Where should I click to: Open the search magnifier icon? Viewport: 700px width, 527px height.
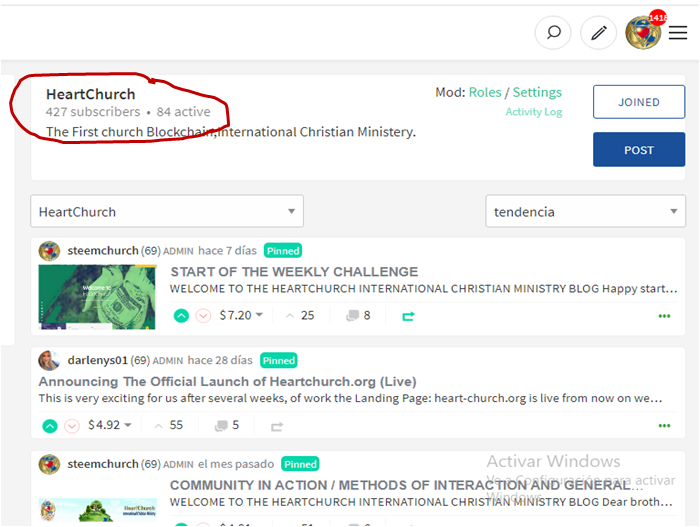click(553, 33)
